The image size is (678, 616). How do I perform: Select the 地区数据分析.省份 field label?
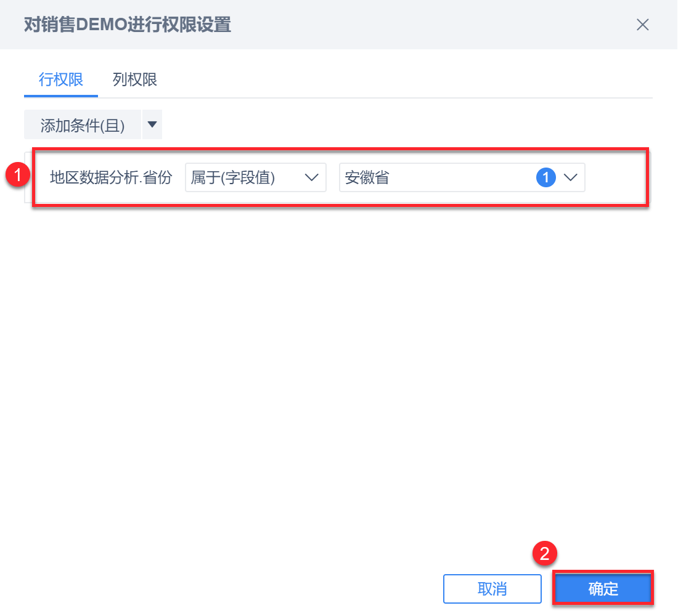tap(111, 177)
